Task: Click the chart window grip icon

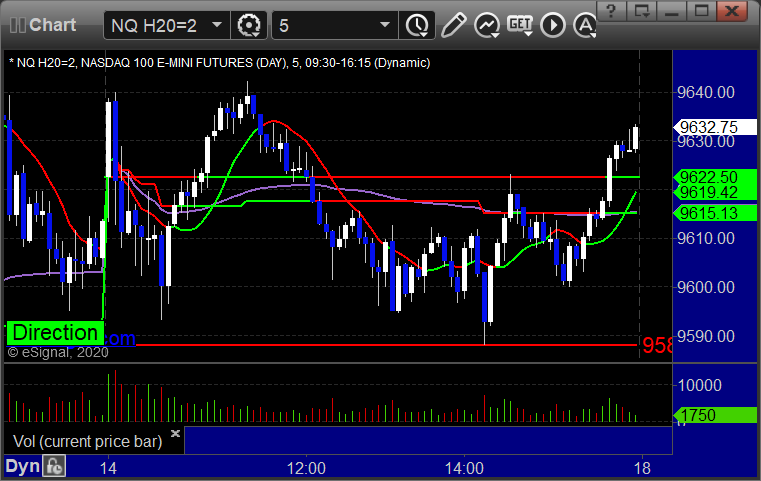Action: point(17,25)
